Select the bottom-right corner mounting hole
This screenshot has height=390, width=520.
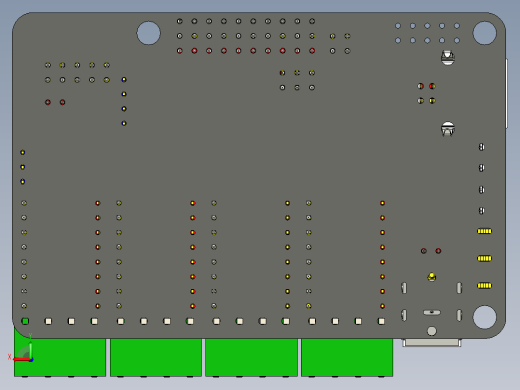(485, 317)
